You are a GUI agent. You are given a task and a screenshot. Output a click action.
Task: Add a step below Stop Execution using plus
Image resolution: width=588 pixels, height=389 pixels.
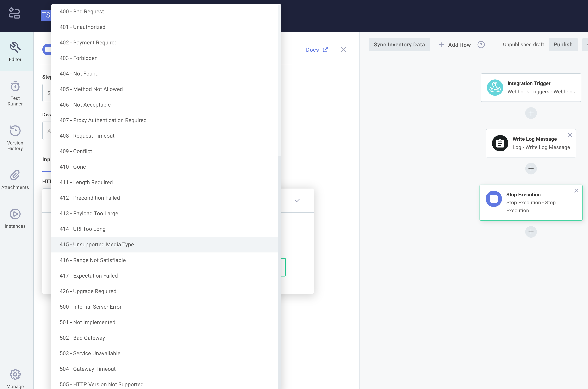pyautogui.click(x=531, y=232)
